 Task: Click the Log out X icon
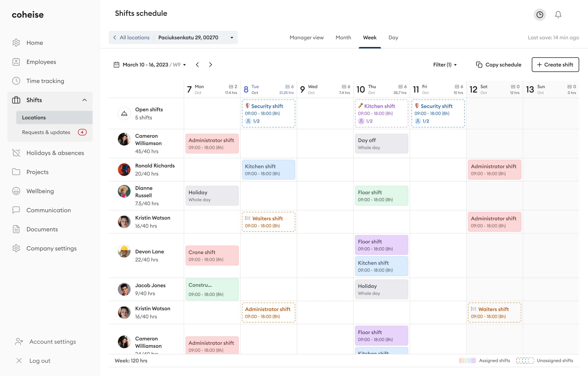[x=19, y=361]
